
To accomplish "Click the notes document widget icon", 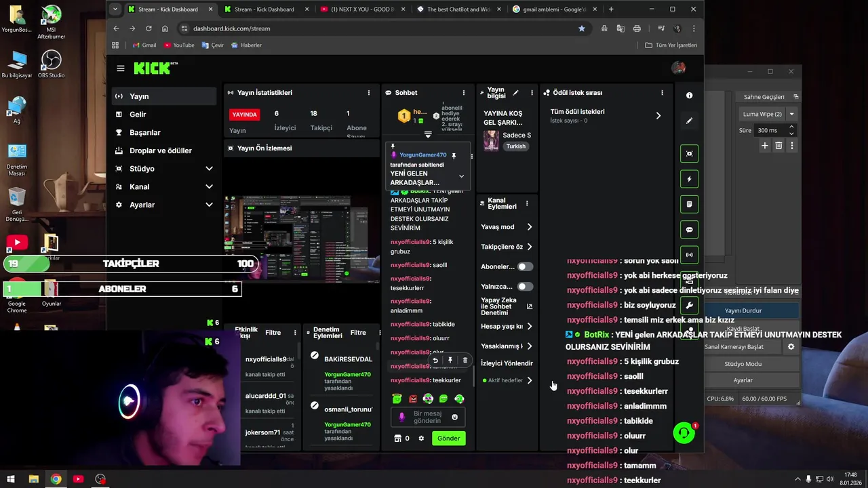I will point(689,204).
